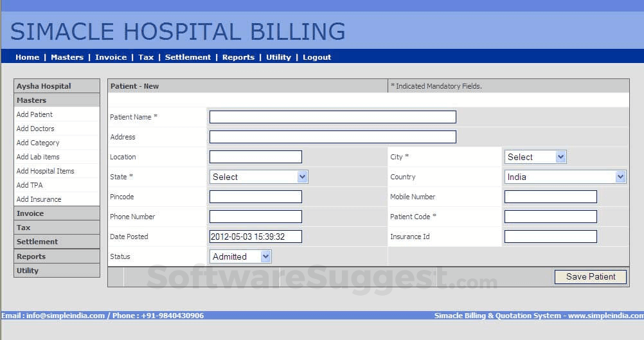The width and height of the screenshot is (644, 340).
Task: Change the Status dropdown from Admitted
Action: [240, 256]
